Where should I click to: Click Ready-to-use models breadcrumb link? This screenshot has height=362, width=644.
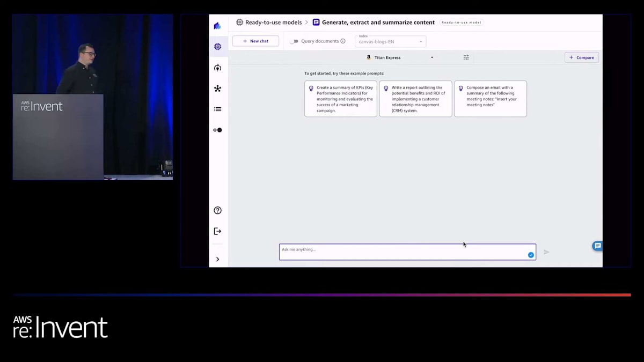pos(273,23)
